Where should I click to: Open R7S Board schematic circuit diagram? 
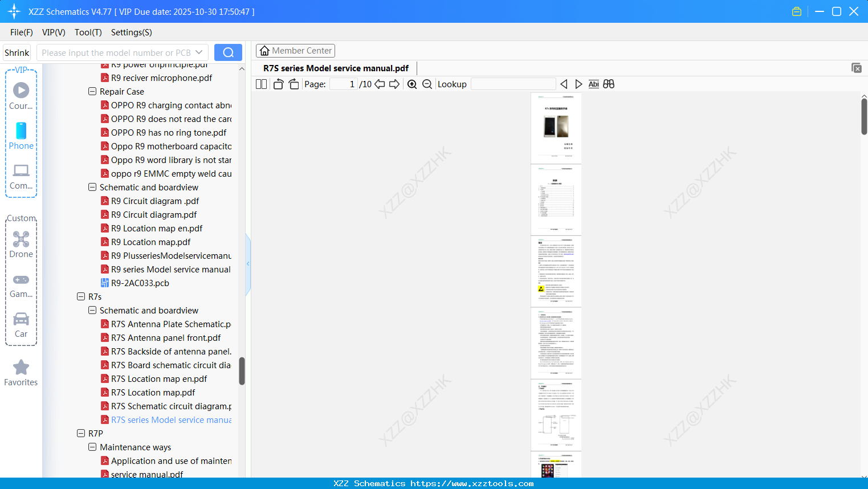171,365
